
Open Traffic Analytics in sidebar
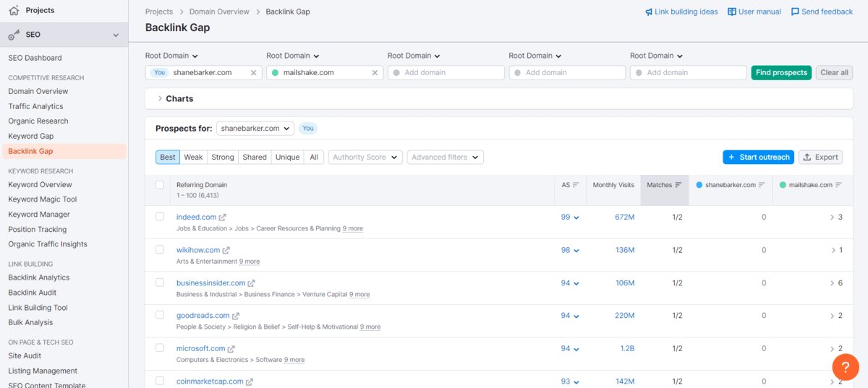tap(35, 107)
